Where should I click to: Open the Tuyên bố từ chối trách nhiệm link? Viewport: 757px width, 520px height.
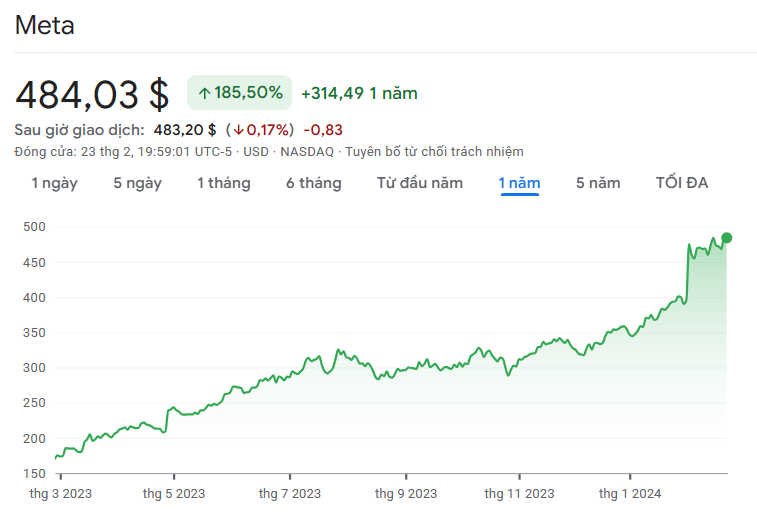point(434,151)
